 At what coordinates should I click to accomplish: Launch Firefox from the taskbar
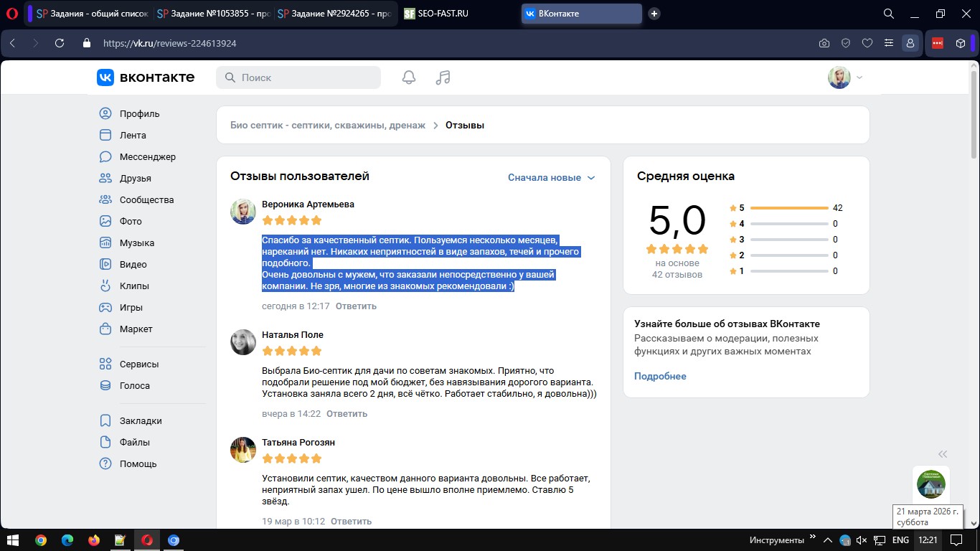click(94, 540)
